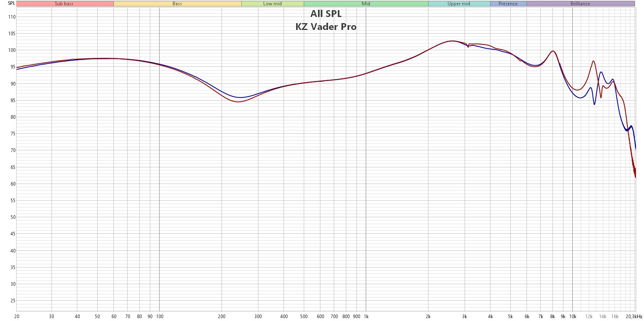Image resolution: width=644 pixels, height=321 pixels.
Task: Click the Sub bass band label
Action: click(x=64, y=4)
